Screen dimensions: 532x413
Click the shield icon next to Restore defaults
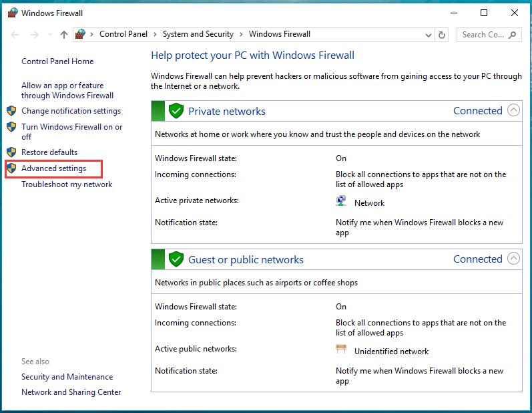(x=11, y=152)
